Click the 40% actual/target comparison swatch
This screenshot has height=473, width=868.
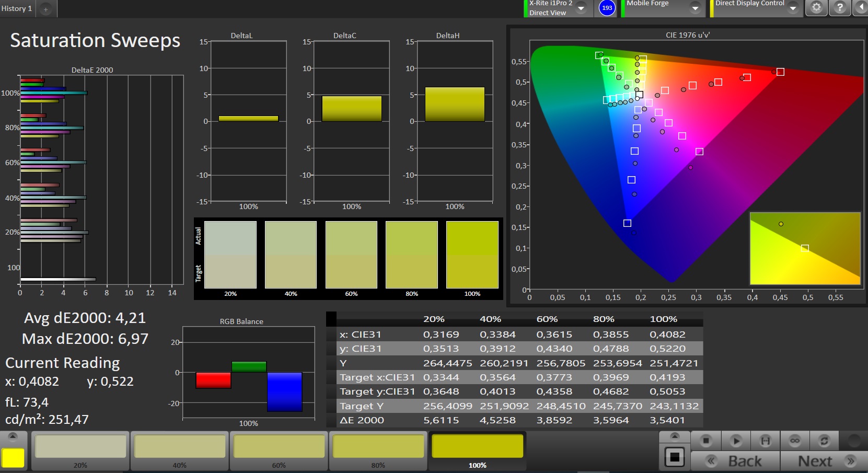pyautogui.click(x=291, y=255)
